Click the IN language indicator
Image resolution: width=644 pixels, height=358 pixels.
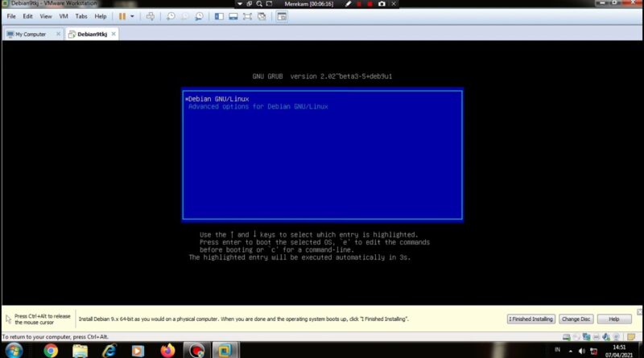coord(557,350)
